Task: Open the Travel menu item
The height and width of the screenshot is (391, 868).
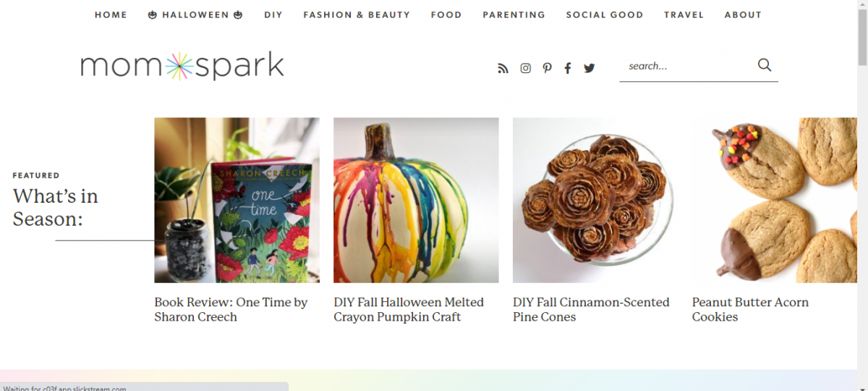Action: 684,14
